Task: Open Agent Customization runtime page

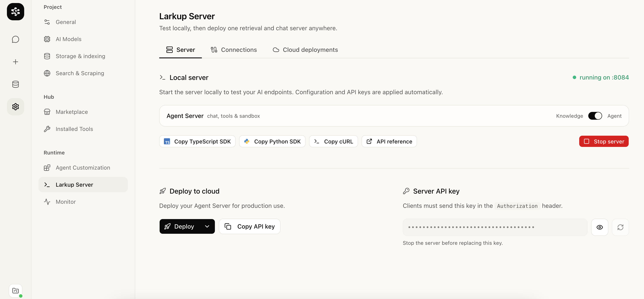Action: click(x=83, y=167)
